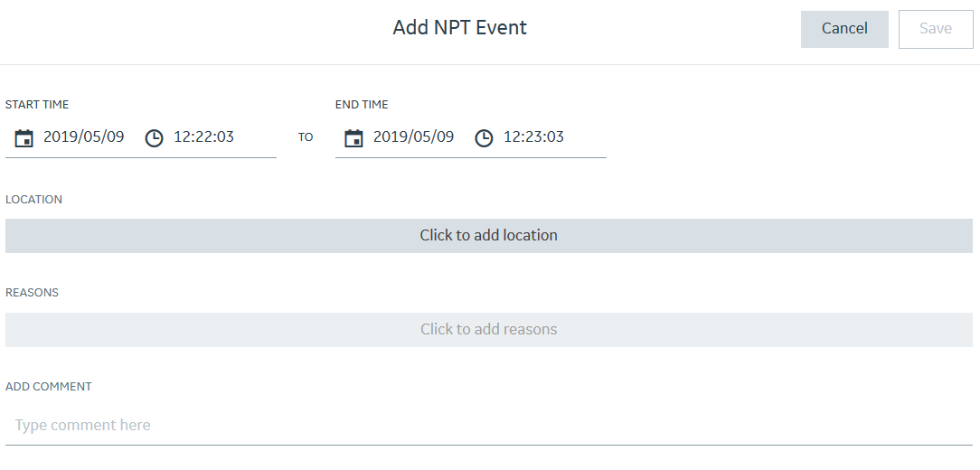The height and width of the screenshot is (470, 980).
Task: Click the ADD COMMENT label
Action: (49, 386)
